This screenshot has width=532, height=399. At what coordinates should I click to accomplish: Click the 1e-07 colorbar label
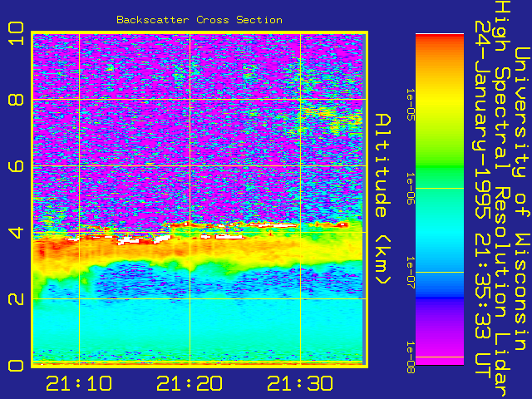tap(410, 273)
